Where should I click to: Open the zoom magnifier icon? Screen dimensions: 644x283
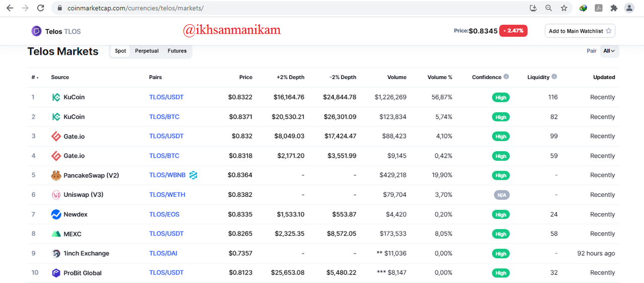(548, 8)
